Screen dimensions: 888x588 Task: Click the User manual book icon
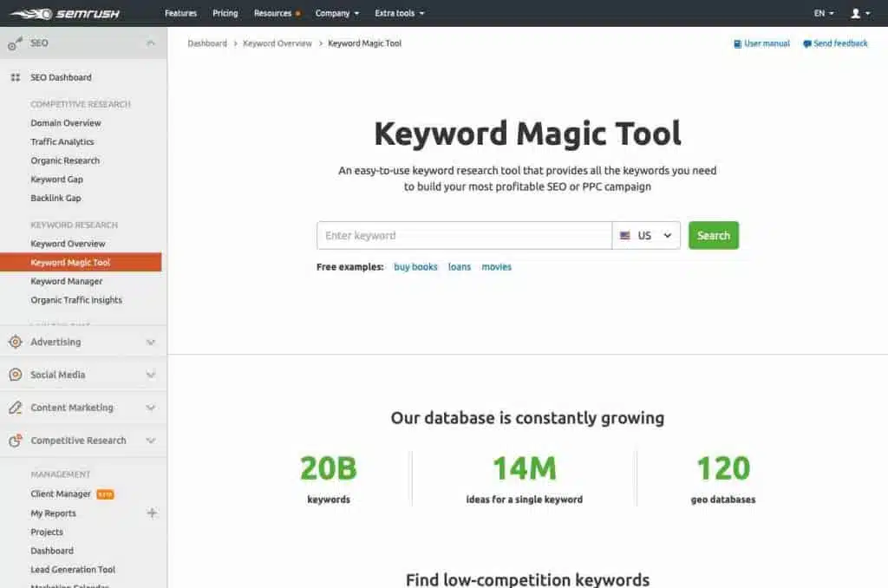point(737,43)
